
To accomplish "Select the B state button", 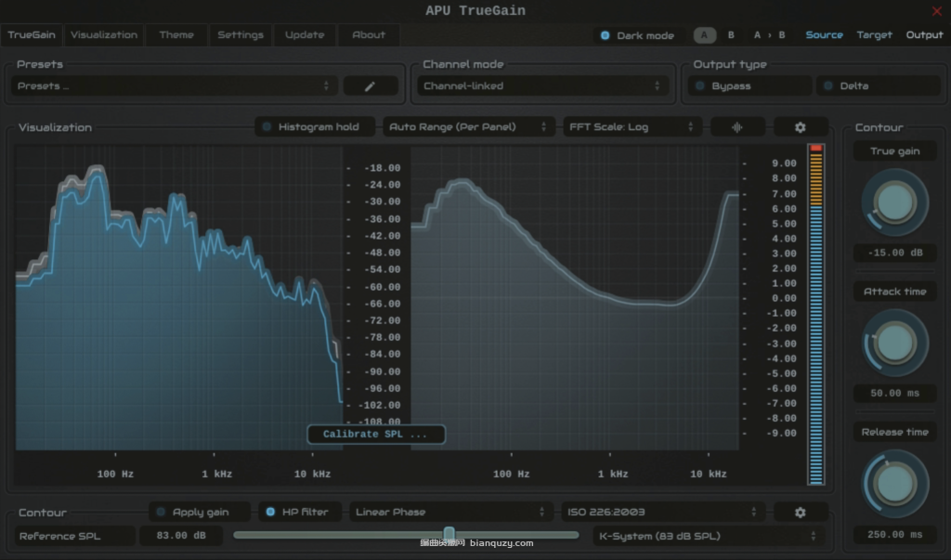I will (x=731, y=34).
